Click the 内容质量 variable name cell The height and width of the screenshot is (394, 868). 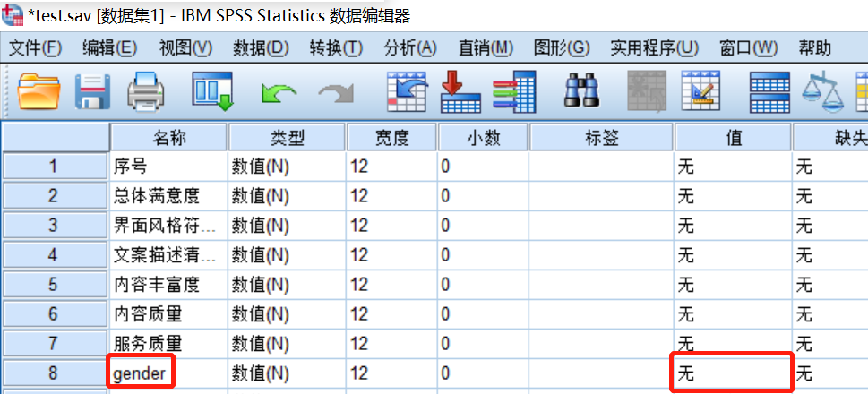point(168,315)
